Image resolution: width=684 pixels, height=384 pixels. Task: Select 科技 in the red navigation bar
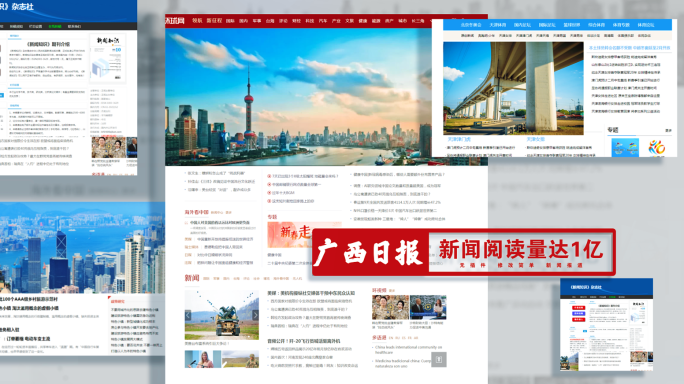coord(310,21)
